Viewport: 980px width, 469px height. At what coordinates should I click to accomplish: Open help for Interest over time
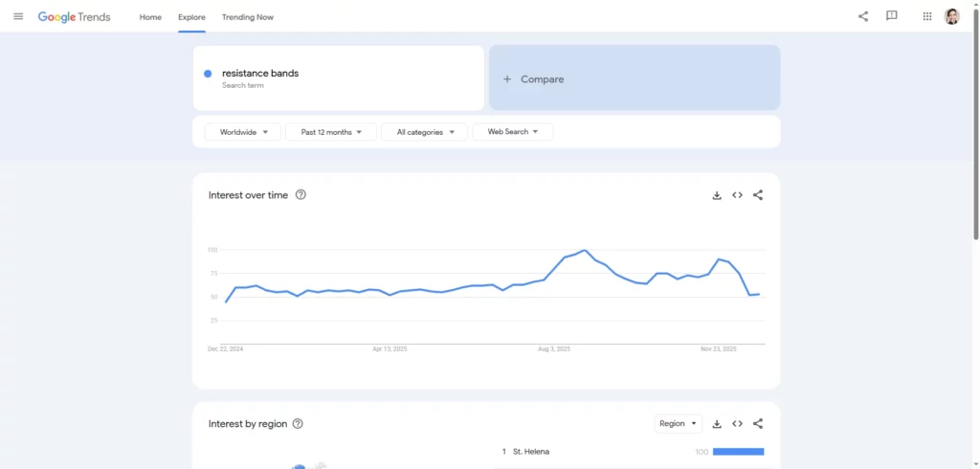pos(301,194)
